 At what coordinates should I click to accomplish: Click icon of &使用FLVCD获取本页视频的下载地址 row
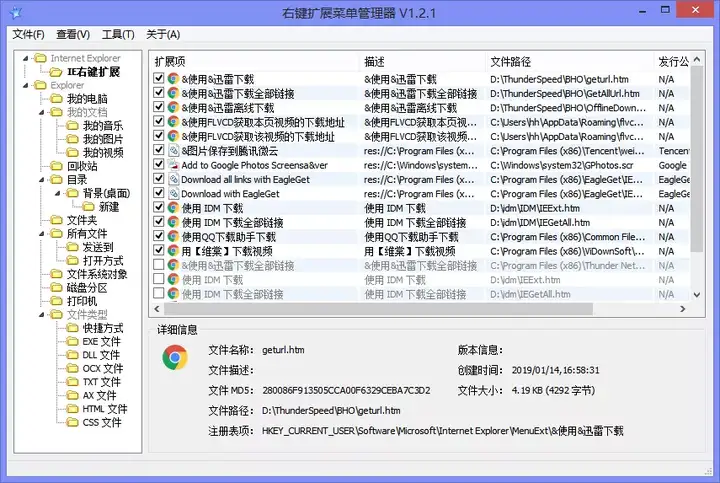tap(173, 122)
